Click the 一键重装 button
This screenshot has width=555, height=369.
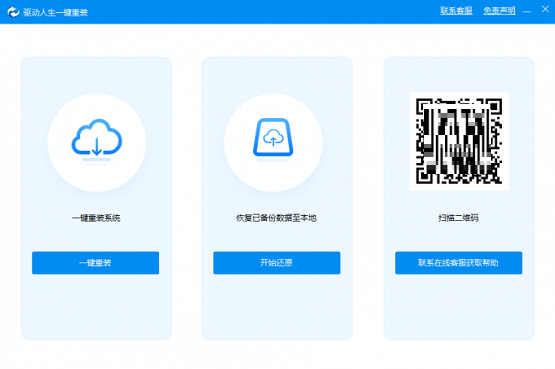95,263
